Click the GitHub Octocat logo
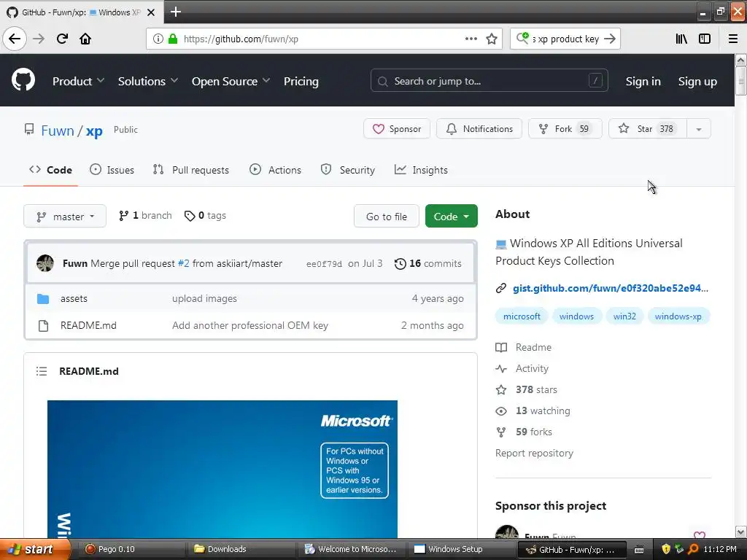Screen dimensions: 747x560 pyautogui.click(x=23, y=80)
